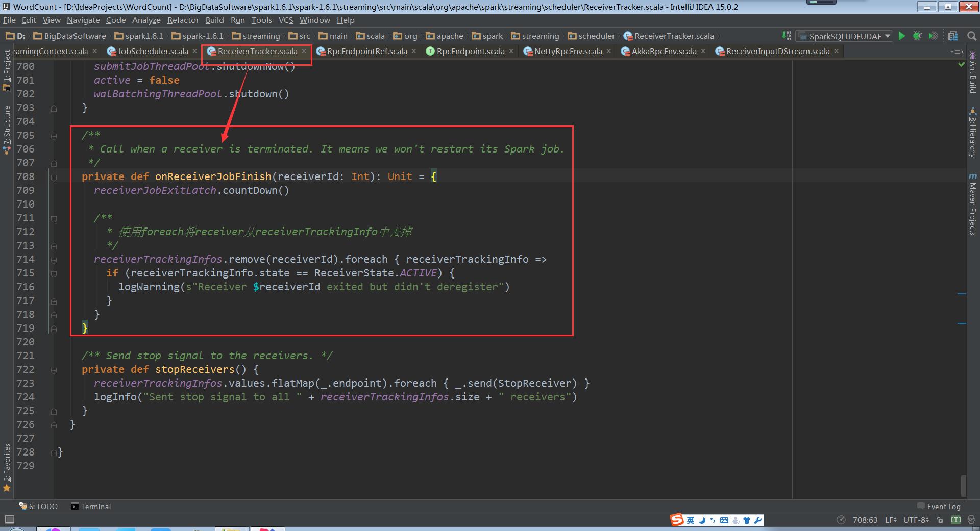Click the green [T] status bar icon
Screen dimensions: 980x531
click(x=955, y=520)
